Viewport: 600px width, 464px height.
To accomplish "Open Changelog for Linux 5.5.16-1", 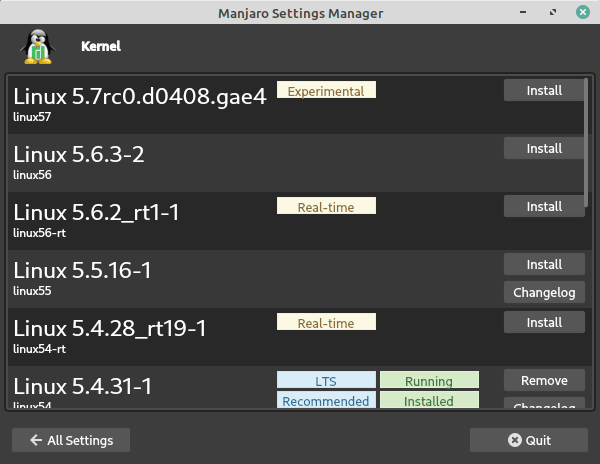I will (x=544, y=292).
